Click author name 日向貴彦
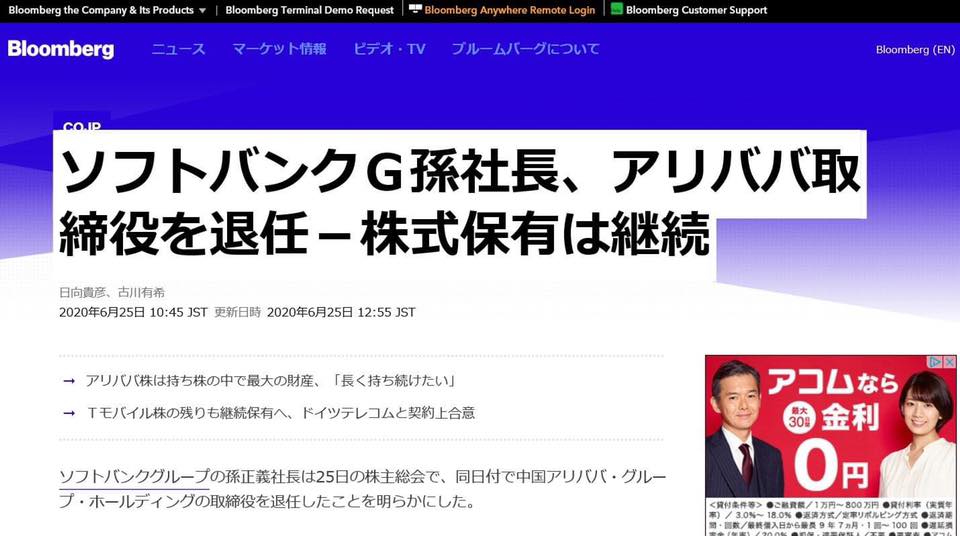 click(x=82, y=293)
